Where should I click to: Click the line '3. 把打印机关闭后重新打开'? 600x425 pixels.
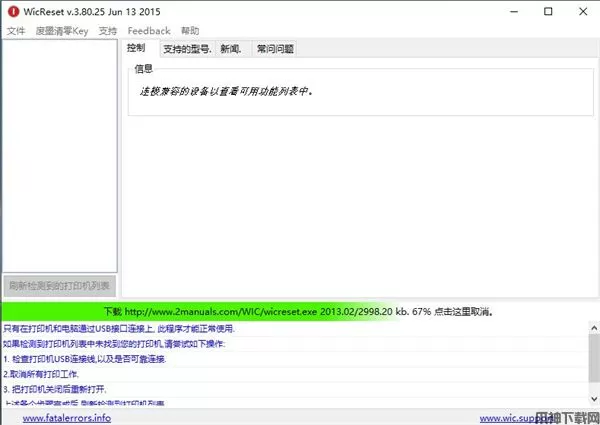click(55, 389)
